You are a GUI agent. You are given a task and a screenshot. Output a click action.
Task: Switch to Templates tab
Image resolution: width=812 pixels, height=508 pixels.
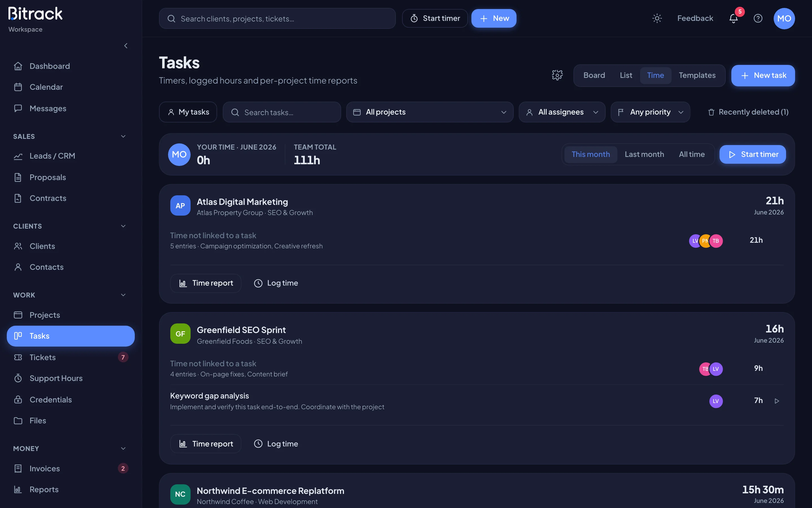697,75
